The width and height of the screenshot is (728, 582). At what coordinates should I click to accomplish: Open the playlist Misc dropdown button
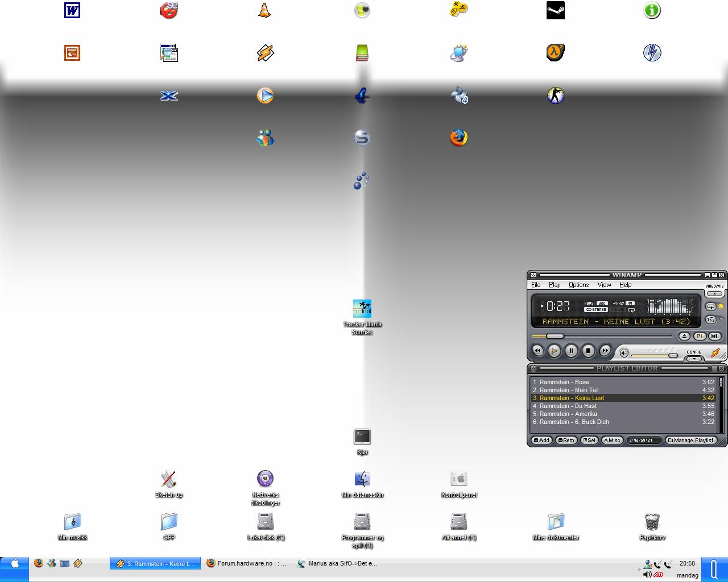click(612, 440)
